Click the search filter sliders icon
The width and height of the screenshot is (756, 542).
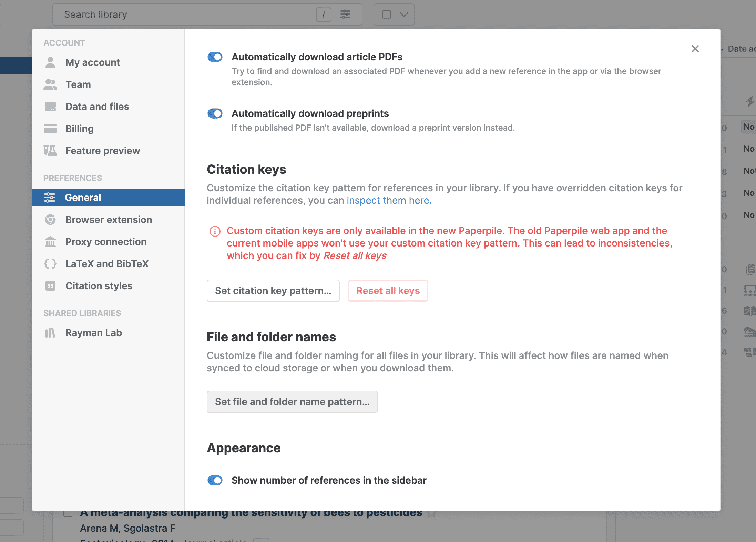(345, 14)
